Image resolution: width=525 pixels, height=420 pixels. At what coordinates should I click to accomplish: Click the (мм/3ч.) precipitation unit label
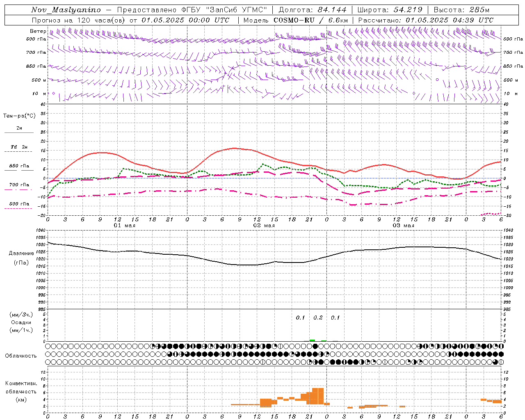point(21,315)
